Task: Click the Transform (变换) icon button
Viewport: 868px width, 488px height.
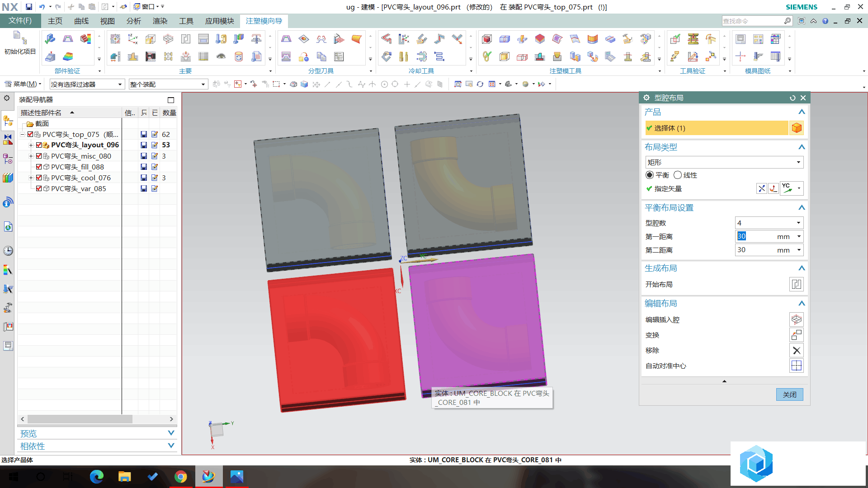Action: pyautogui.click(x=796, y=335)
